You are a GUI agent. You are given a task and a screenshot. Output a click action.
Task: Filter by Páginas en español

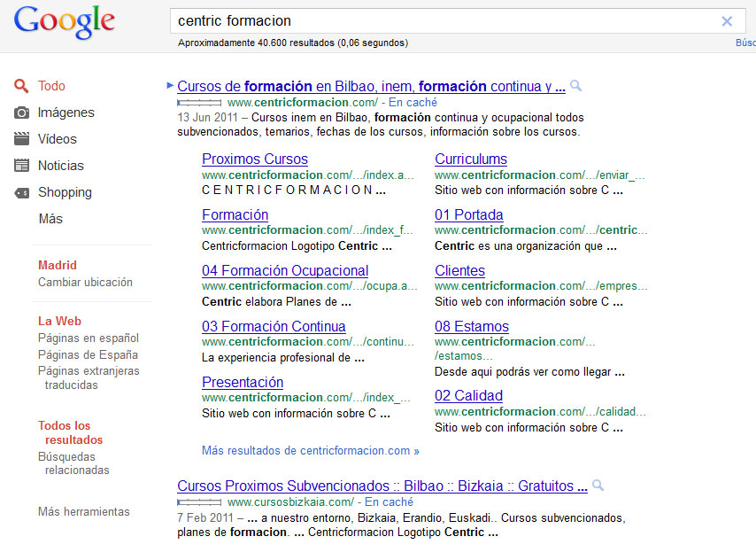point(89,338)
